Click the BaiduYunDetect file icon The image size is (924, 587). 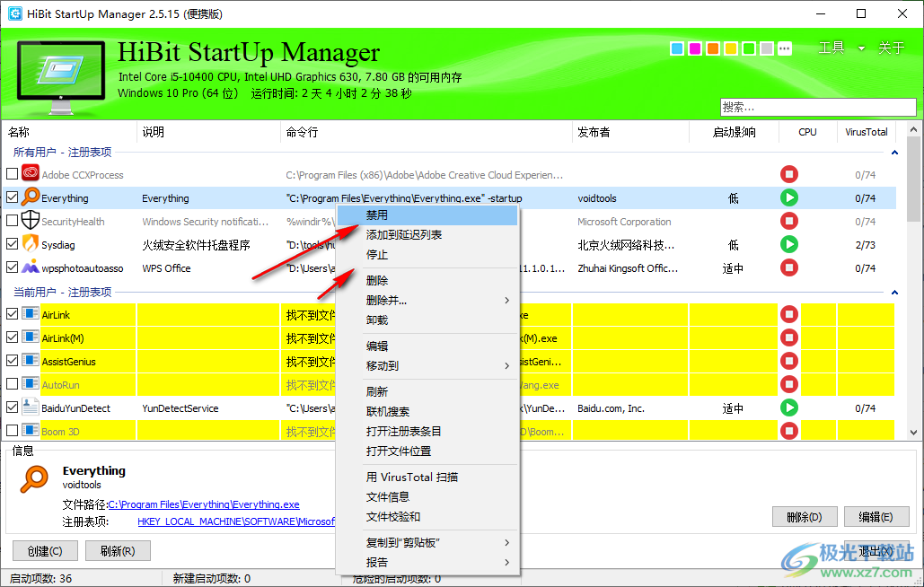[x=30, y=407]
